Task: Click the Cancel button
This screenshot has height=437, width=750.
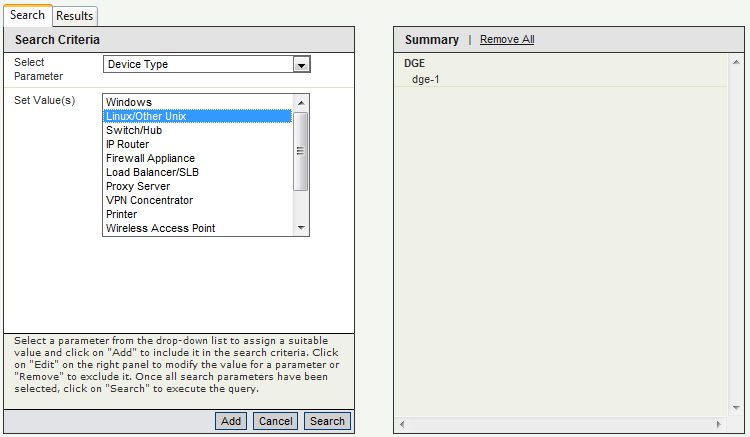Action: tap(275, 421)
